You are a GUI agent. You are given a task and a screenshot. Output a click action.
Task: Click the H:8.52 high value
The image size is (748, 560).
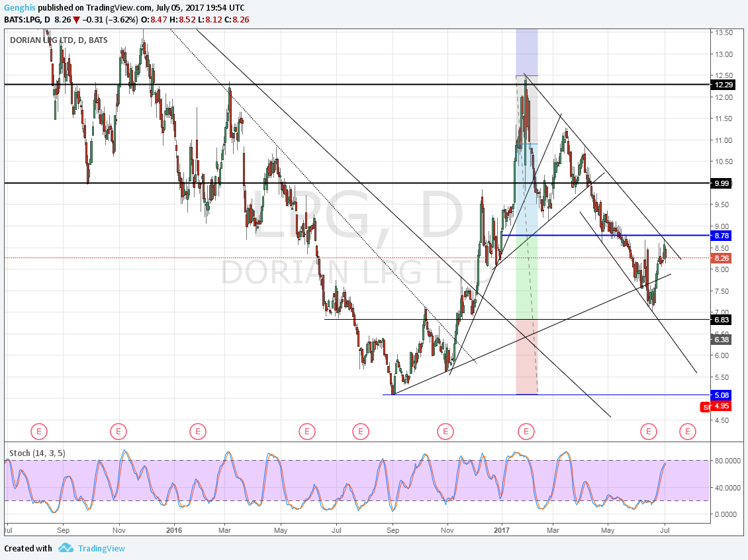[x=183, y=20]
